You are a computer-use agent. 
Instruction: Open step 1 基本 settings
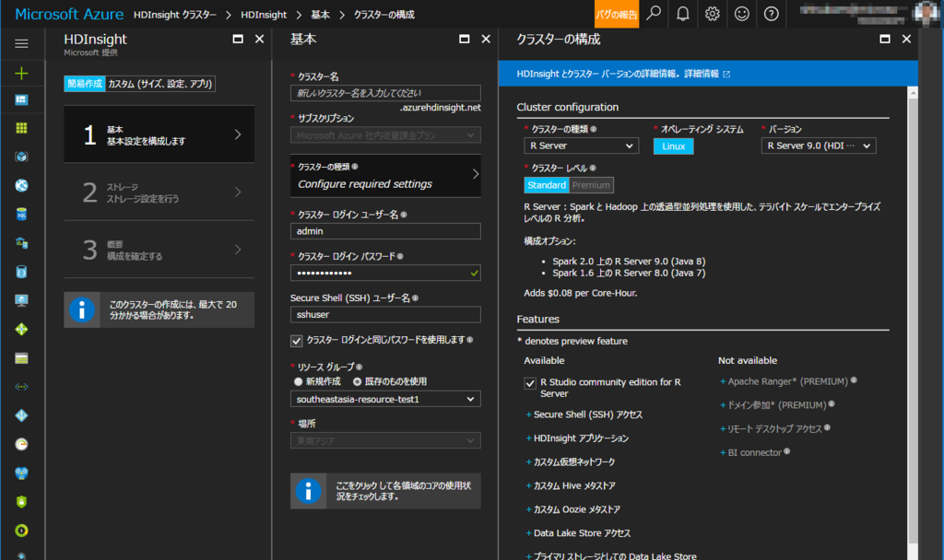[159, 134]
